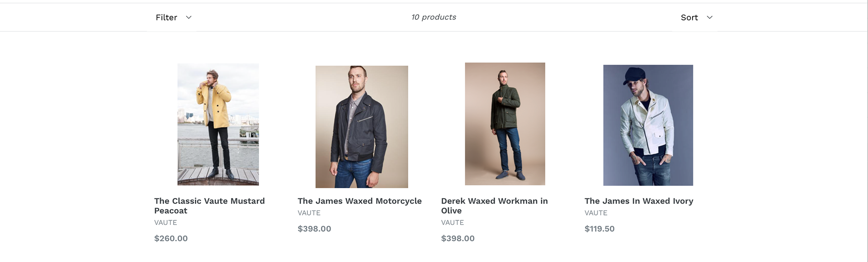Open the James Waxed Ivory jacket image

[648, 125]
